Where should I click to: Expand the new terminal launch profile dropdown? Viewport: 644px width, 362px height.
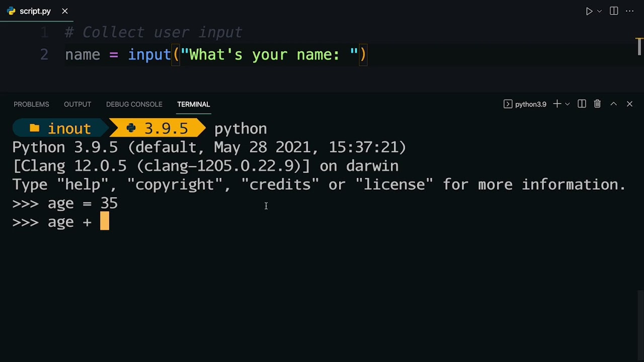568,104
